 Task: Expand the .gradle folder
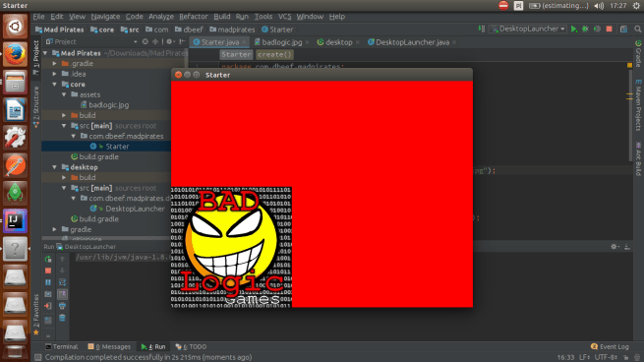click(55, 64)
